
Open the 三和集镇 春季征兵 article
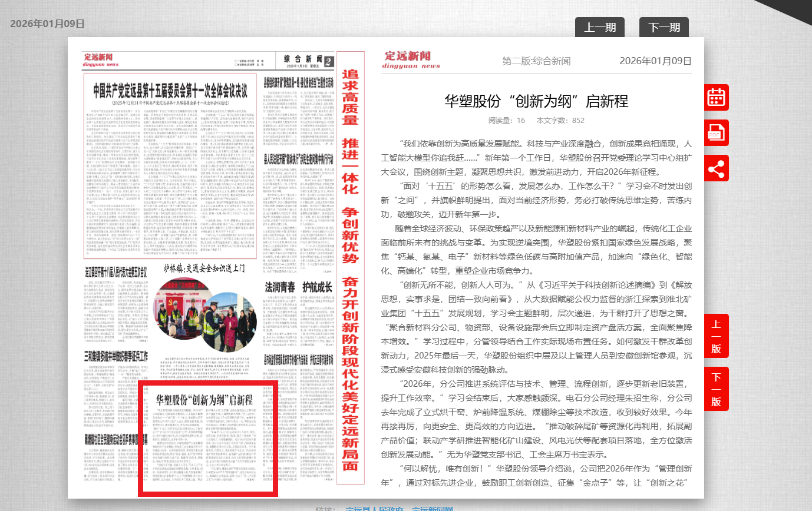click(115, 356)
